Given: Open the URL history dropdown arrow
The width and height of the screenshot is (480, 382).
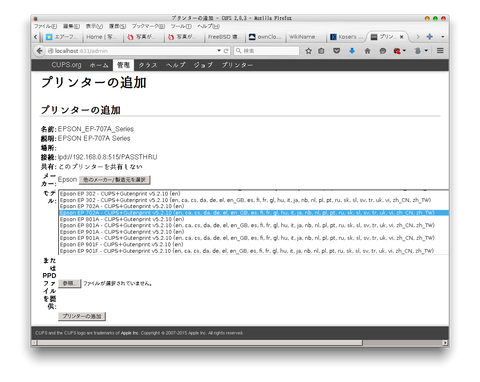Looking at the screenshot, I should click(219, 51).
